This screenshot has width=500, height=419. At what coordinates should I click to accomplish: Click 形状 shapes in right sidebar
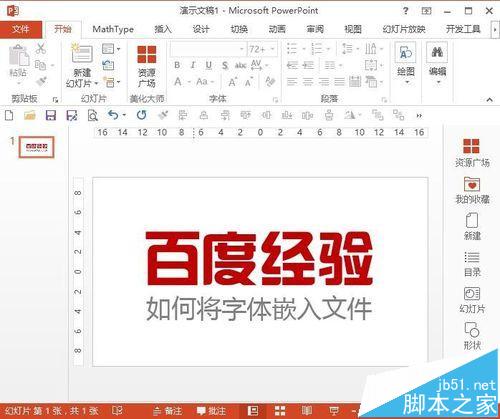[472, 336]
